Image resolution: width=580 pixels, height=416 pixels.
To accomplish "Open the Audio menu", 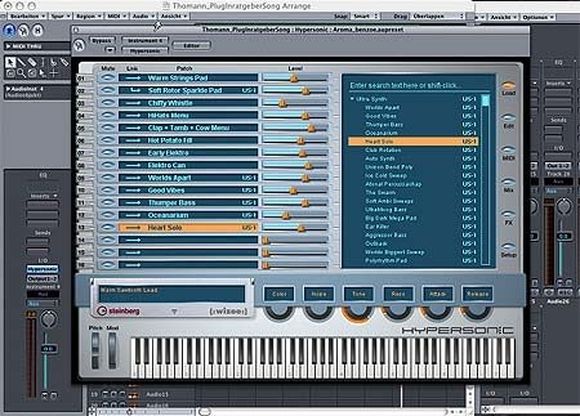I will (144, 16).
